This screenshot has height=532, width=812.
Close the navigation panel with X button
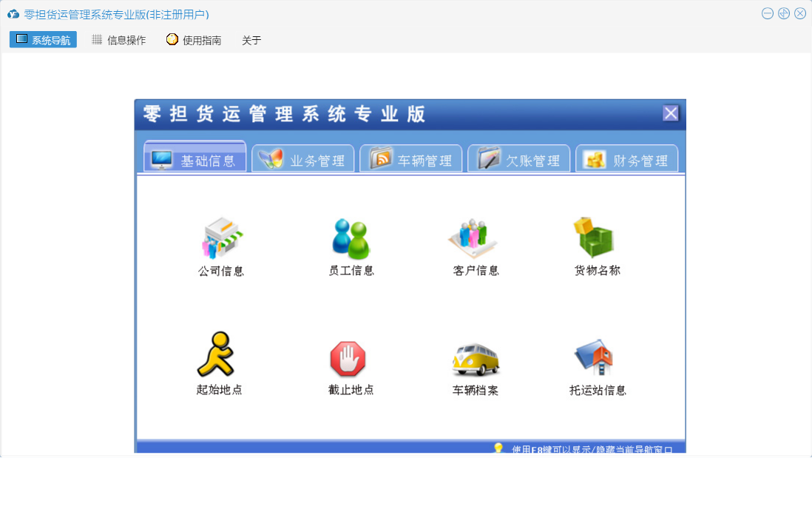pos(670,113)
